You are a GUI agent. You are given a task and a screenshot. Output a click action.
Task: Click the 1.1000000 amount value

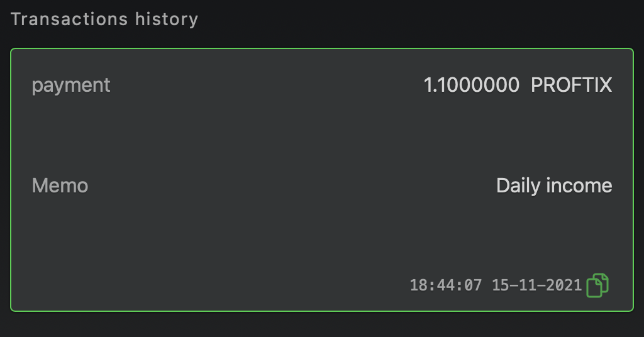(471, 85)
